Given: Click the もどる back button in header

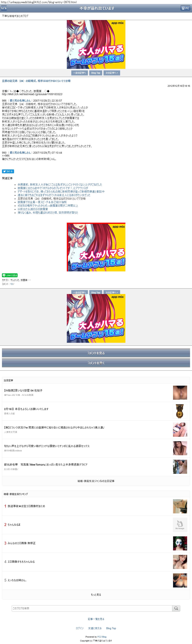Looking at the screenshot, I should [x=4, y=8].
